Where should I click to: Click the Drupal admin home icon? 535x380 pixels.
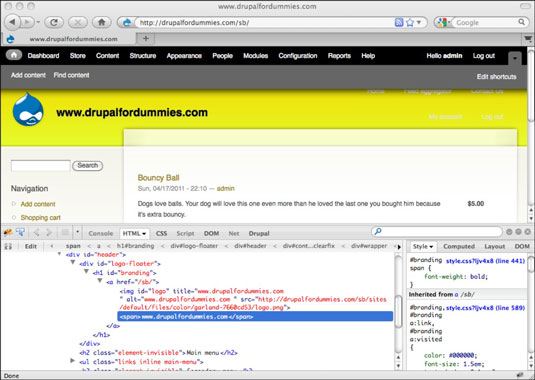[x=14, y=55]
